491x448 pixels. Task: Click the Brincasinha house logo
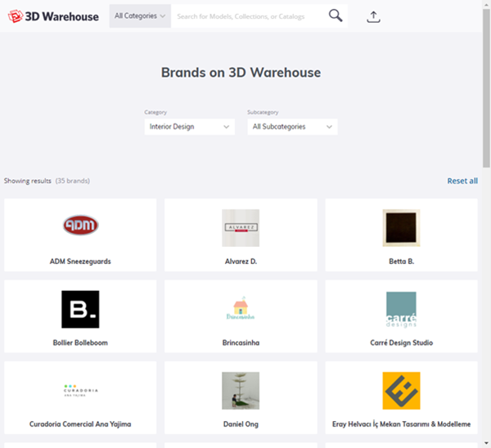(241, 309)
